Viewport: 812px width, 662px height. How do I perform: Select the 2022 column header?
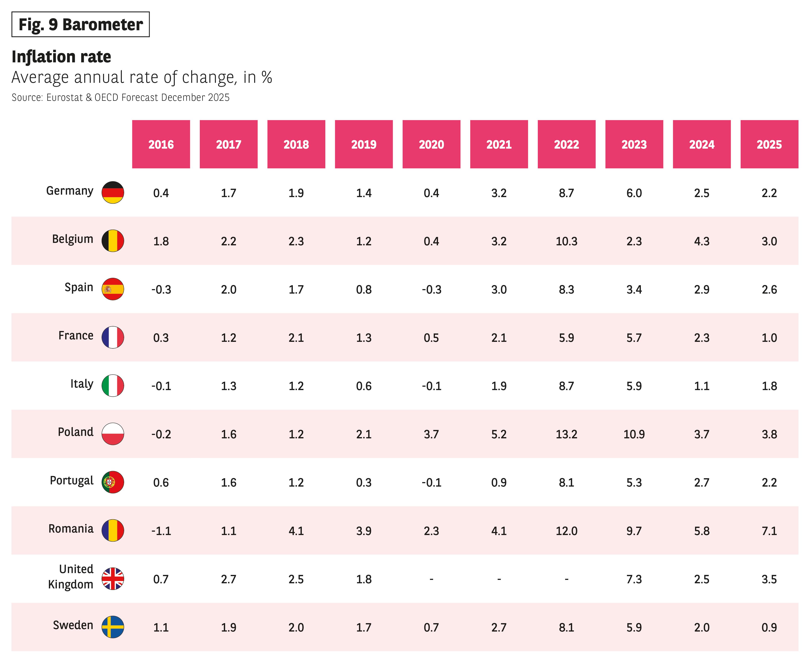coord(566,144)
